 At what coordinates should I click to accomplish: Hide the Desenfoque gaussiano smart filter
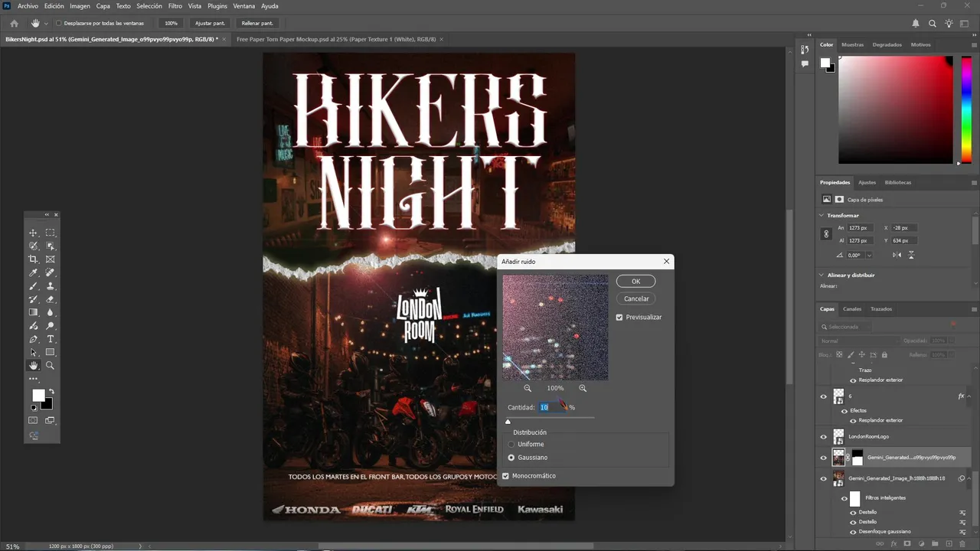click(x=853, y=531)
